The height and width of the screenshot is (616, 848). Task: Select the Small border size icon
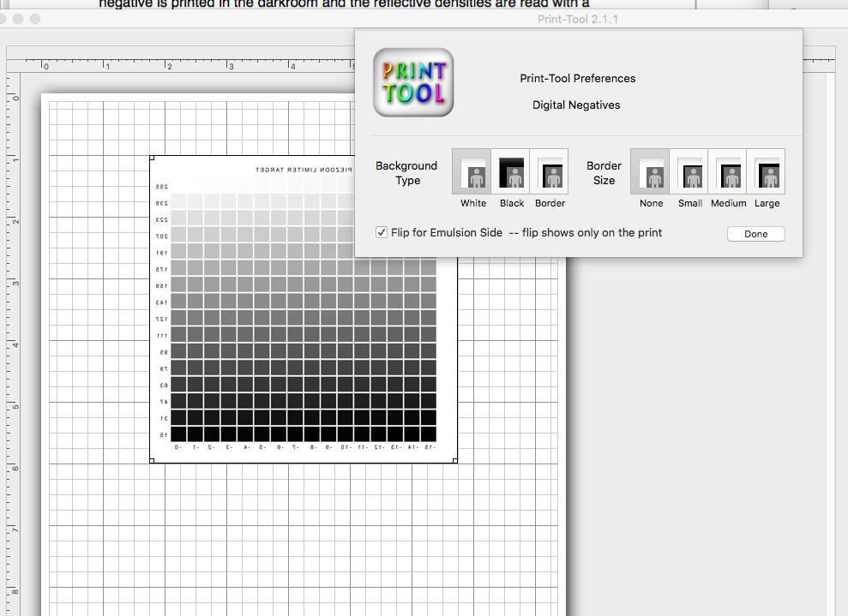click(689, 171)
